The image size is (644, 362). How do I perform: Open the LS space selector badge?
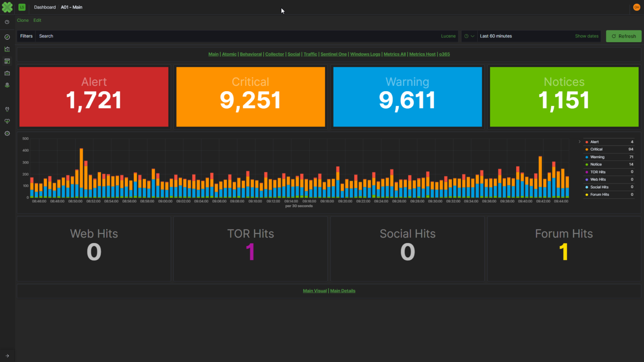(x=22, y=7)
